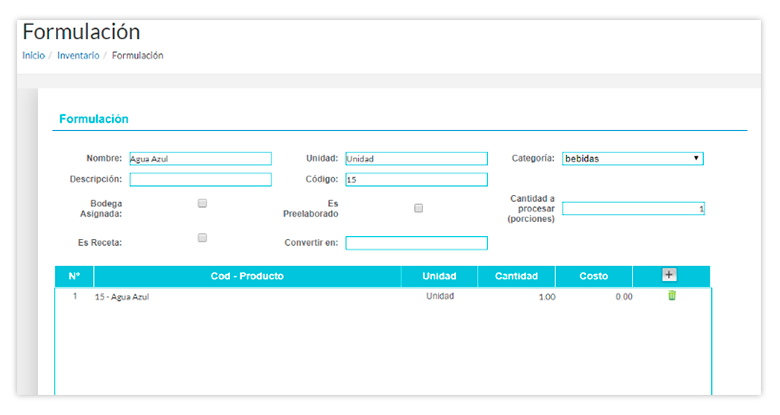Open the Categoría dropdown showing bebidas
This screenshot has width=780, height=415.
[x=632, y=158]
